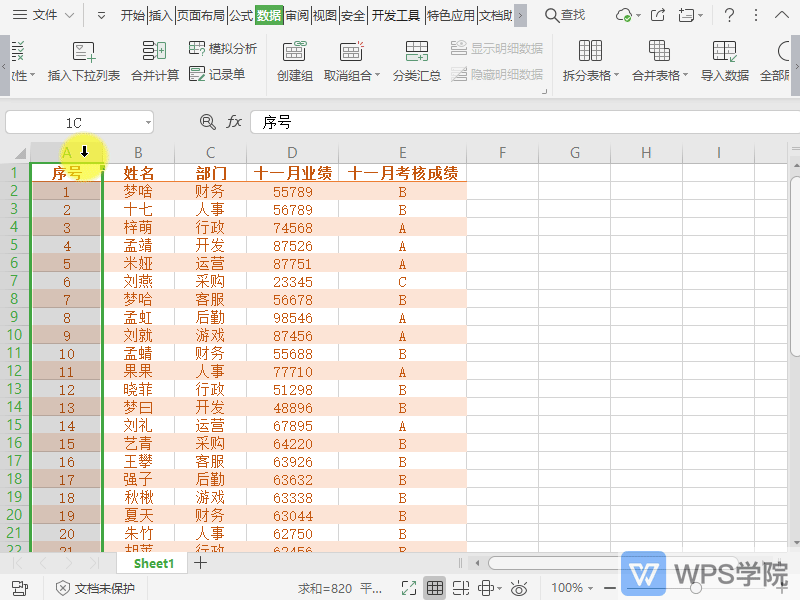Screen dimensions: 800x600
Task: Click the 合并计算 icon
Action: click(155, 52)
